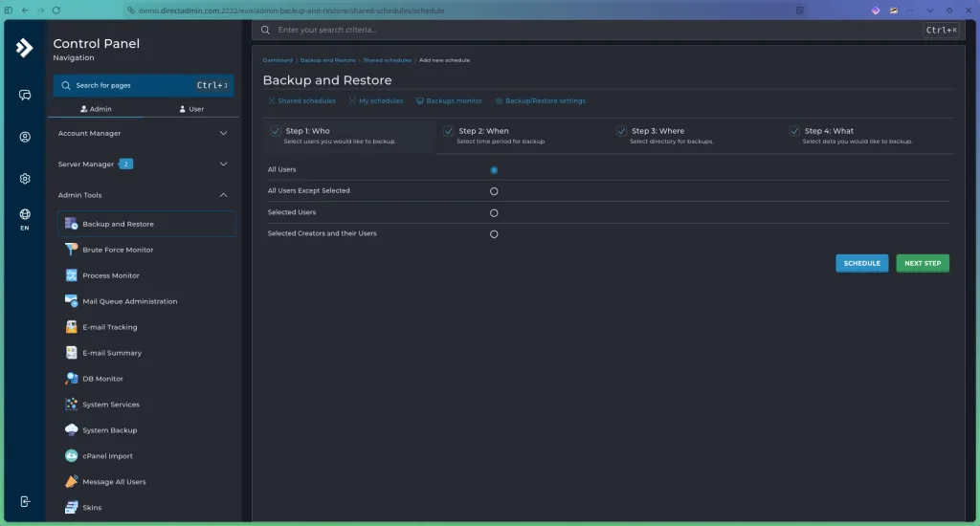This screenshot has height=526, width=980.
Task: Click the NEXT STEP button
Action: (x=923, y=263)
